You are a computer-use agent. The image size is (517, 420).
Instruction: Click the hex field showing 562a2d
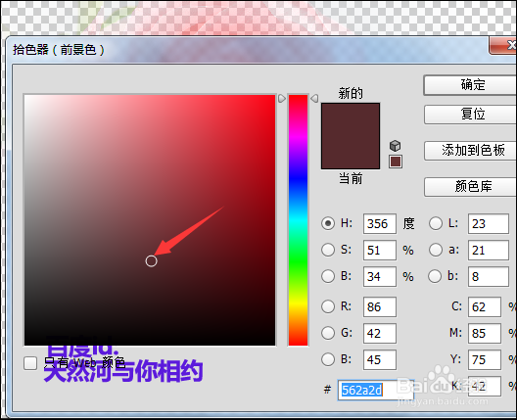(x=376, y=391)
